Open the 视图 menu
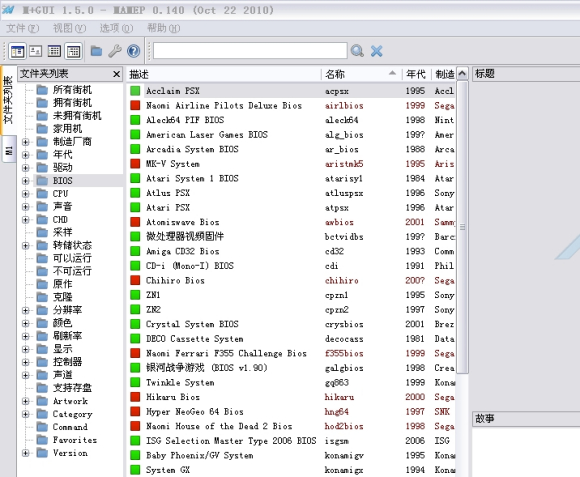The height and width of the screenshot is (477, 580). (x=69, y=28)
